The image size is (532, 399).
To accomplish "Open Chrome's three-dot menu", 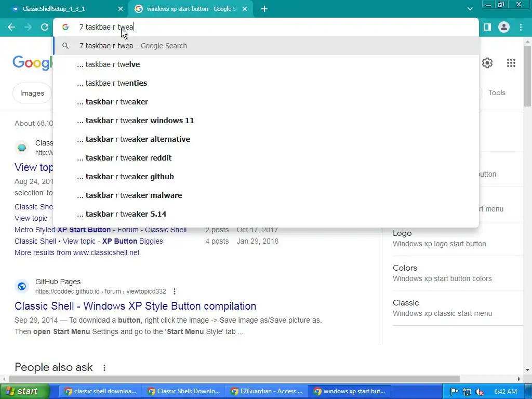I will 521,27.
